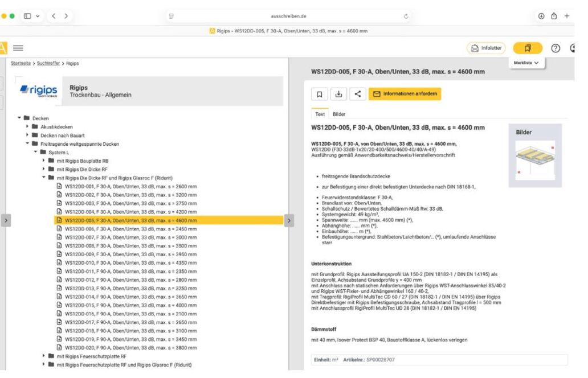Screen dimensions: 588x378
Task: Click the Safari share icon
Action: 554,16
